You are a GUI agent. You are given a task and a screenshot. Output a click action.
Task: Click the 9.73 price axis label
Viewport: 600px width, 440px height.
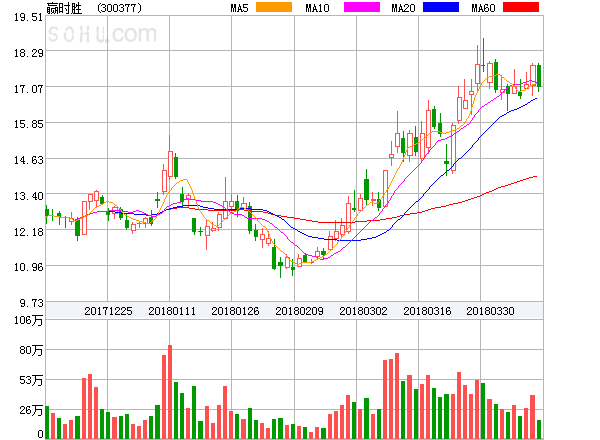click(x=31, y=303)
